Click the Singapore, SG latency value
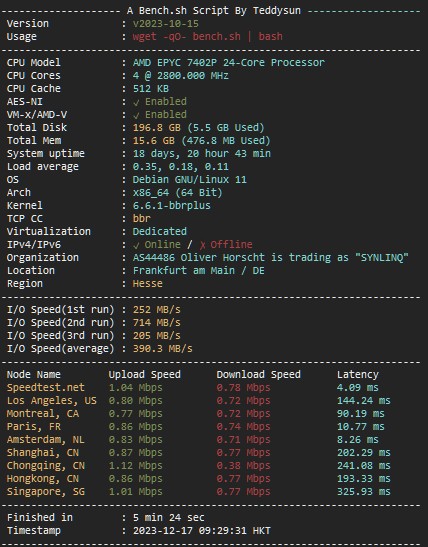Screen dimensions: 428x547 [x=364, y=492]
